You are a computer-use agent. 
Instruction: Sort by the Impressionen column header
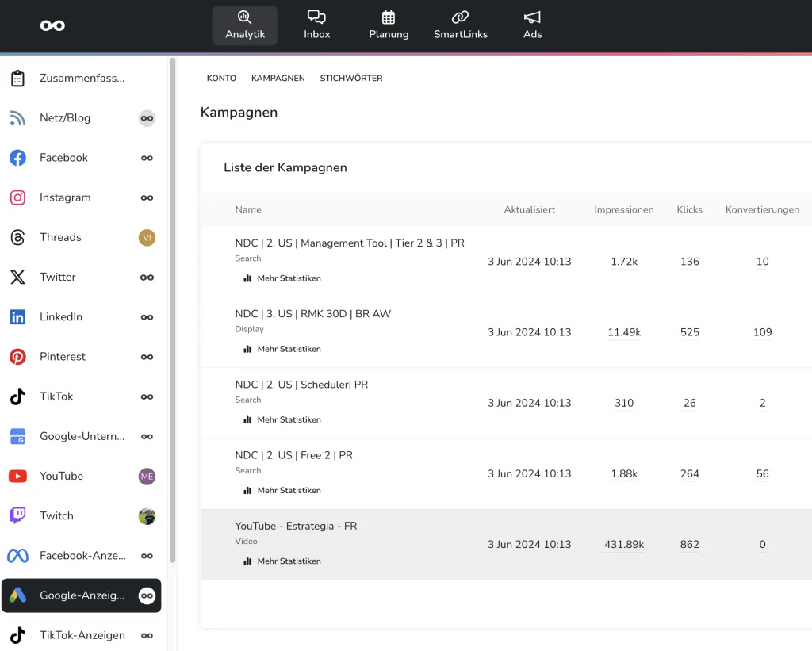pyautogui.click(x=624, y=210)
